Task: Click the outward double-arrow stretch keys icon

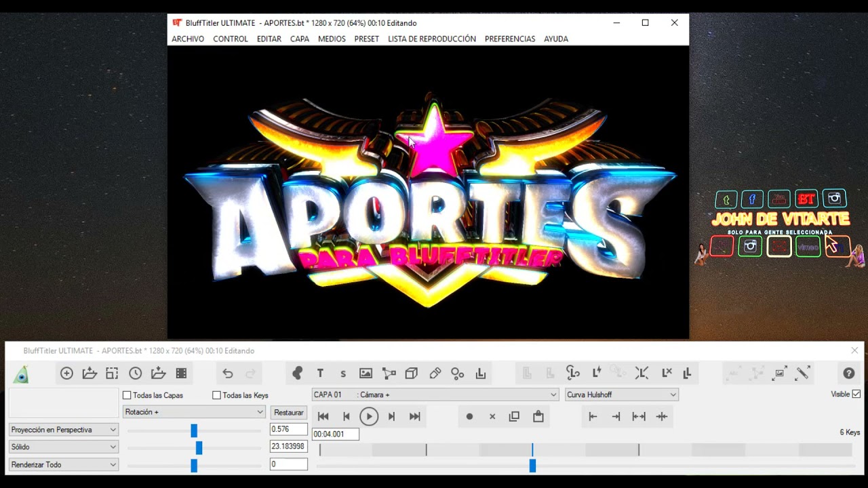Action: (639, 417)
